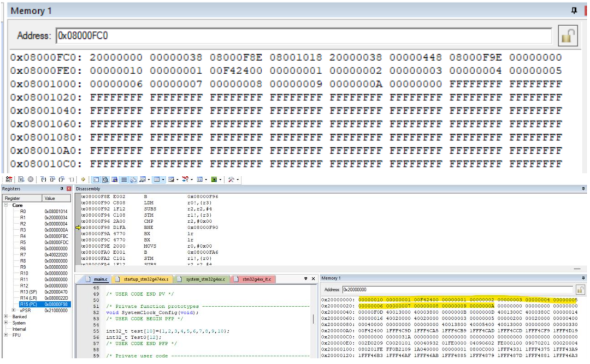This screenshot has height=364, width=590.
Task: Switch to the stm32g4xx_it.c tab
Action: point(253,279)
